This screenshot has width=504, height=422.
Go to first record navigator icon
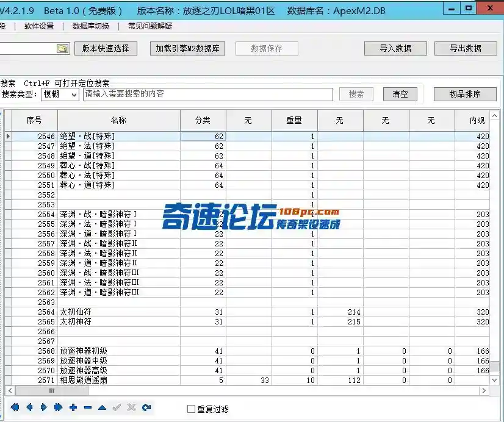[x=15, y=407]
